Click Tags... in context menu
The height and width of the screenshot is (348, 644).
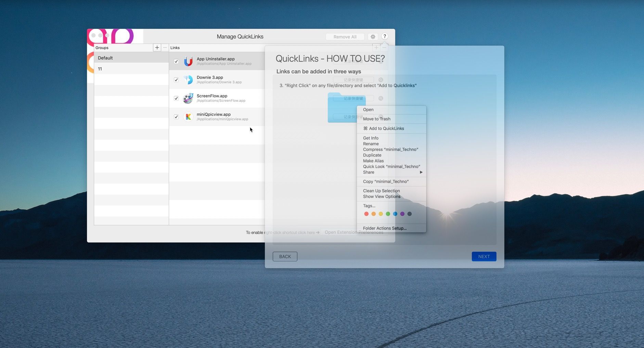[x=391, y=206]
